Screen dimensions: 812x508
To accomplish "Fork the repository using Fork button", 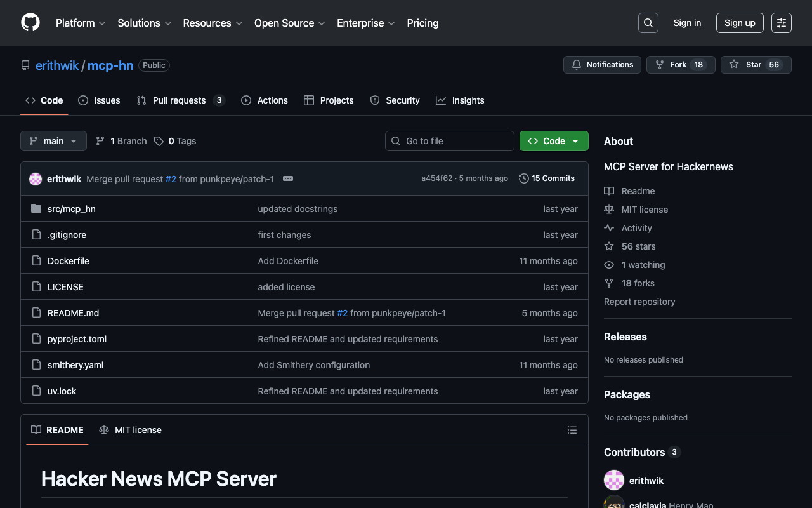I will (x=680, y=65).
